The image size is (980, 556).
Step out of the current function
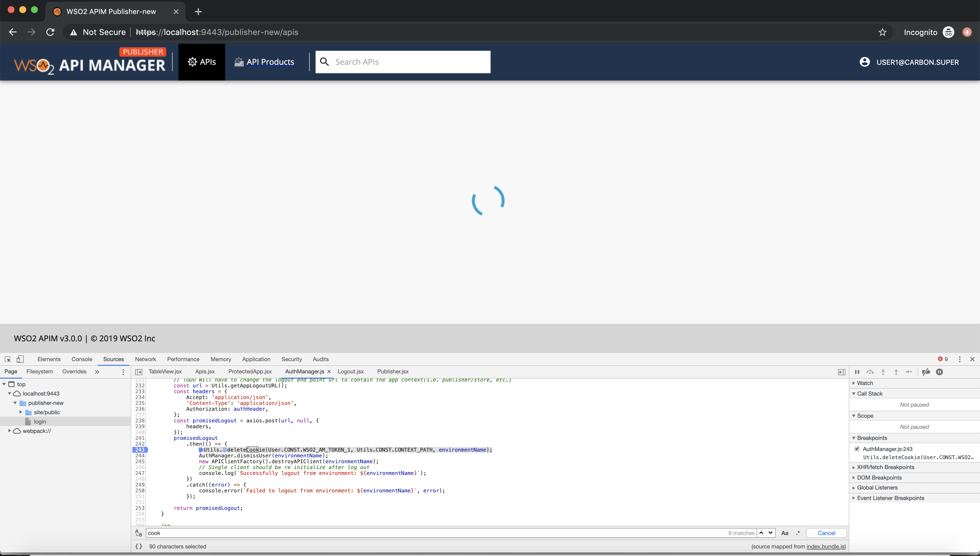[x=896, y=372]
